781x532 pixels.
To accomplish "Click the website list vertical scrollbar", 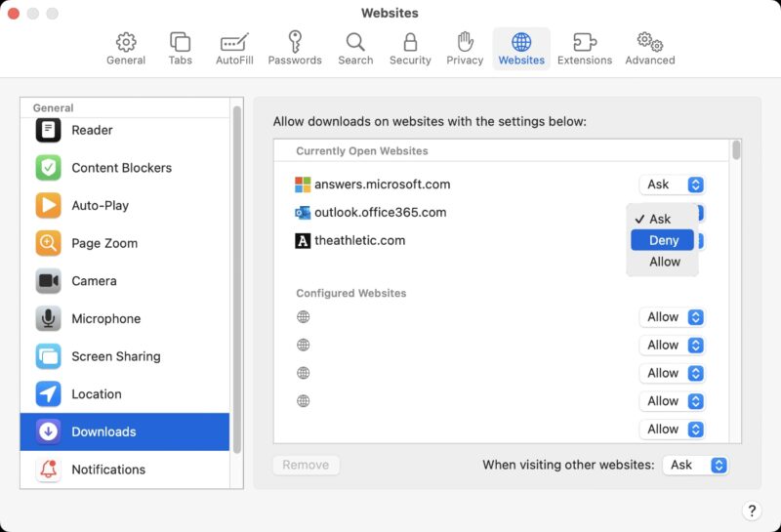I will coord(736,150).
